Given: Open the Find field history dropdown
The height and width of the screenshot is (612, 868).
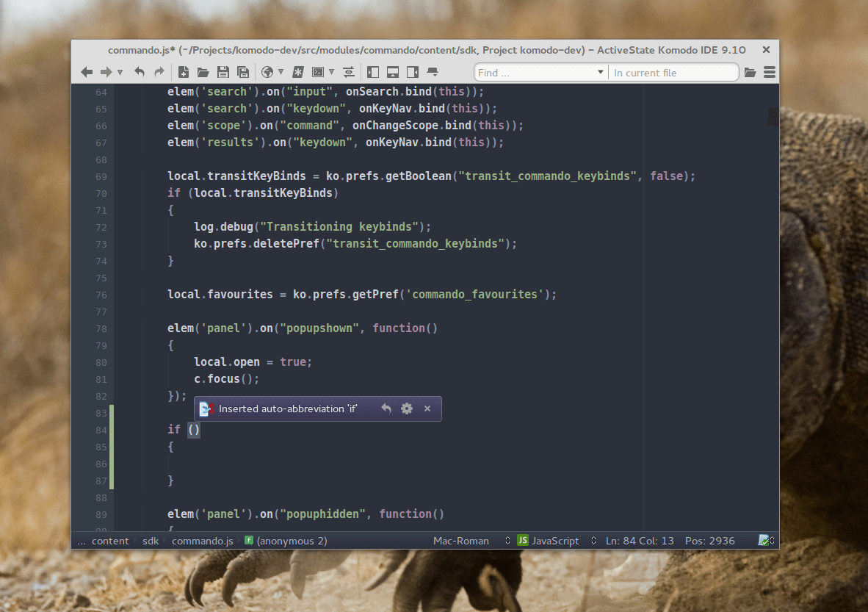Looking at the screenshot, I should 600,73.
